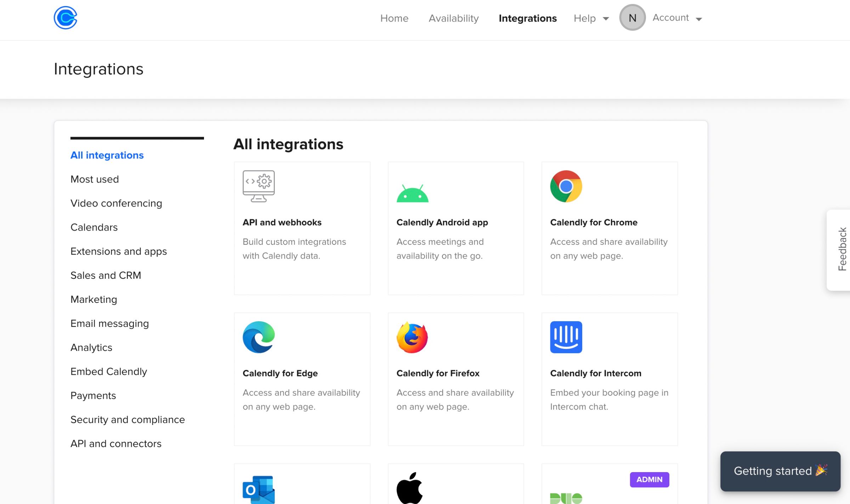
Task: Click 'Access meetings and availability on the go.'
Action: (440, 249)
